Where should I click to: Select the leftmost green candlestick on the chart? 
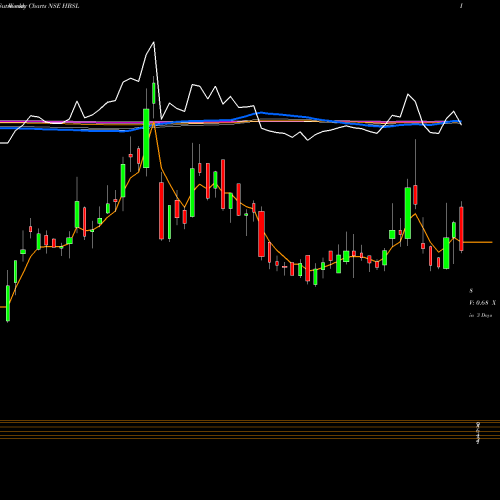pyautogui.click(x=8, y=303)
